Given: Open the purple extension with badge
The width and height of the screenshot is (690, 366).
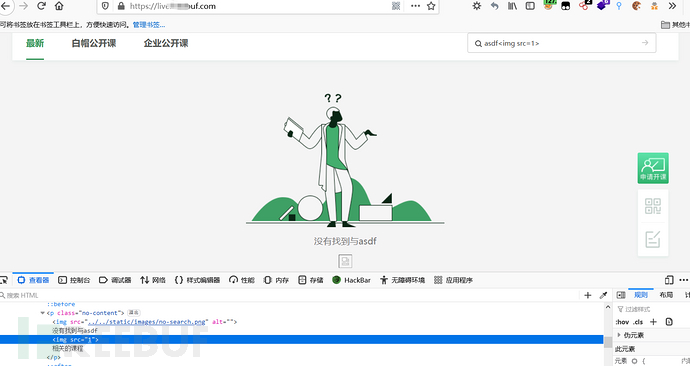Looking at the screenshot, I should point(602,5).
